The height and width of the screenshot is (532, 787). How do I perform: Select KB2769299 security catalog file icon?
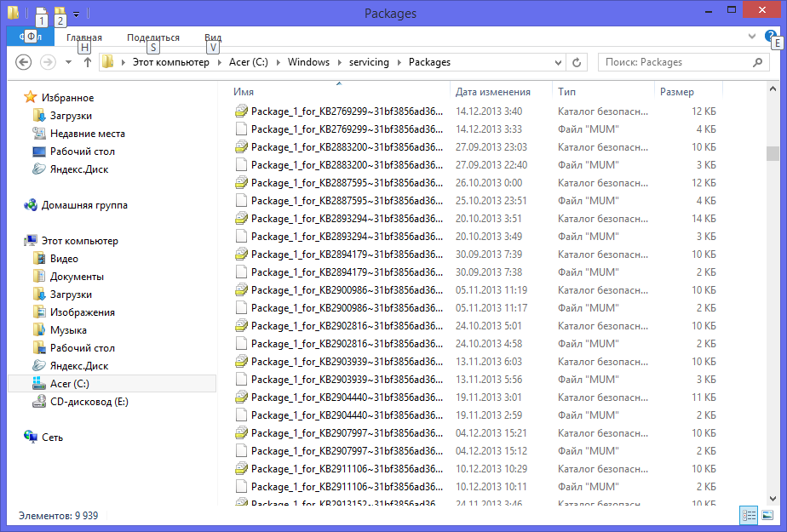[x=241, y=112]
